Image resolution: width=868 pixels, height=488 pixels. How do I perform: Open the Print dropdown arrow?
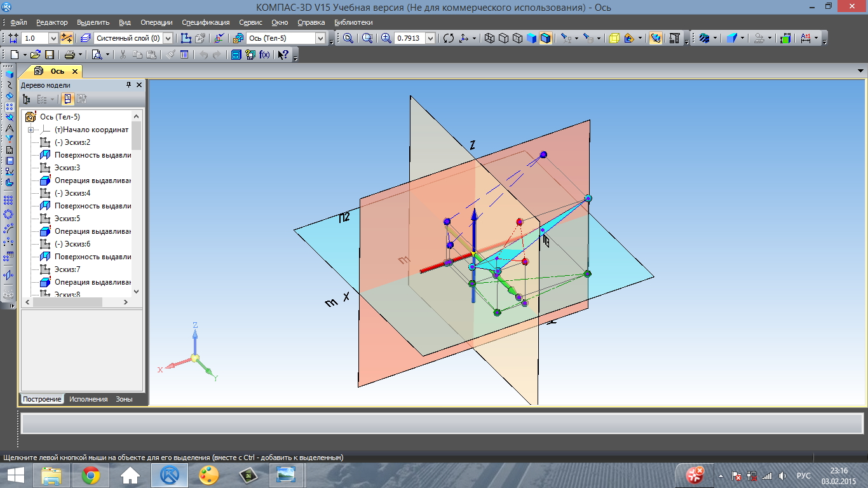tap(80, 55)
